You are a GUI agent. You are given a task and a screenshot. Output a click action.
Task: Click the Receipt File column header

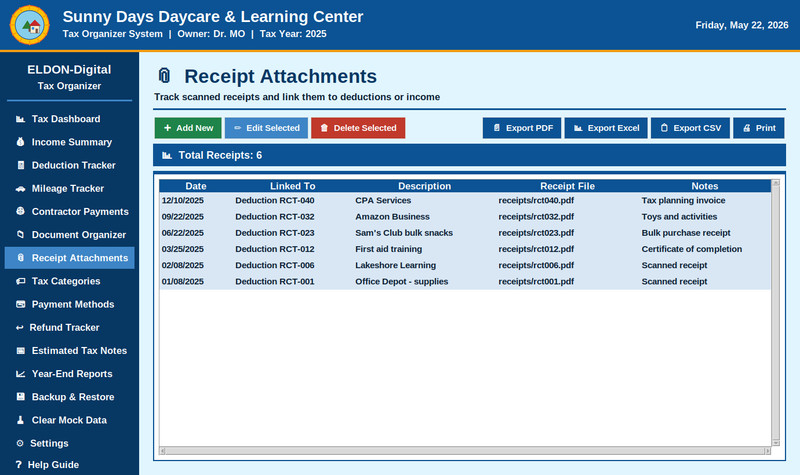tap(567, 186)
